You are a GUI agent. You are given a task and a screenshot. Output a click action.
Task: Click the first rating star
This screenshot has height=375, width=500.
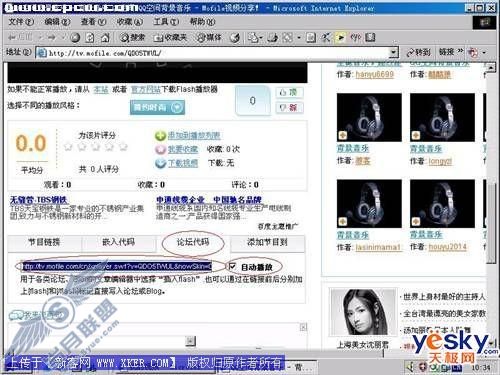click(68, 146)
